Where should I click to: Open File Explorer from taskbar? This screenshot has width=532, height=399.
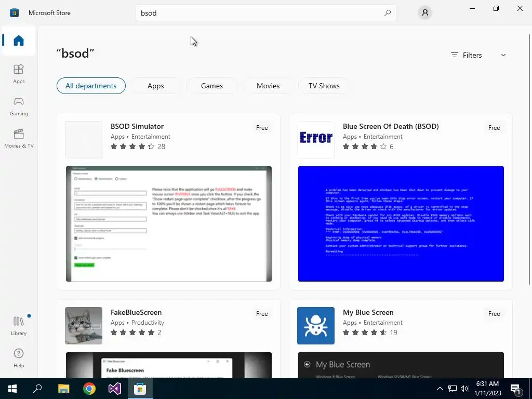pyautogui.click(x=63, y=389)
